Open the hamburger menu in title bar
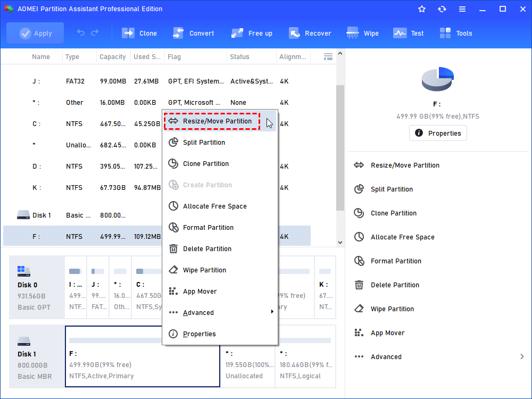532x399 pixels. tap(462, 9)
